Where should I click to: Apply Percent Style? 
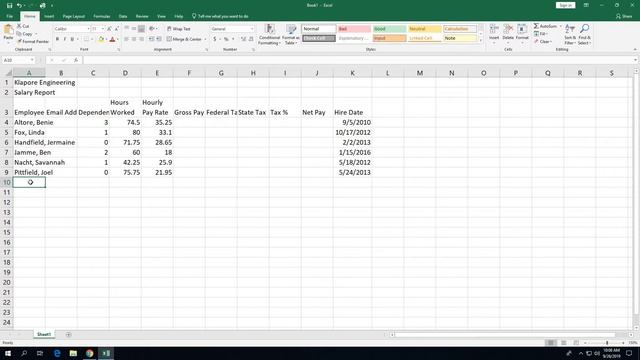tap(226, 39)
